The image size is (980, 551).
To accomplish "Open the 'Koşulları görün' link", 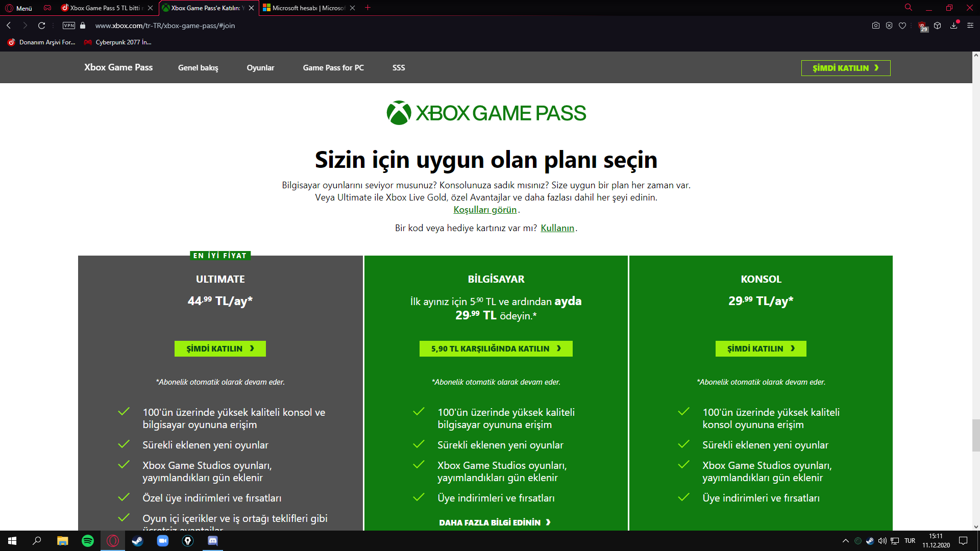I will 485,210.
